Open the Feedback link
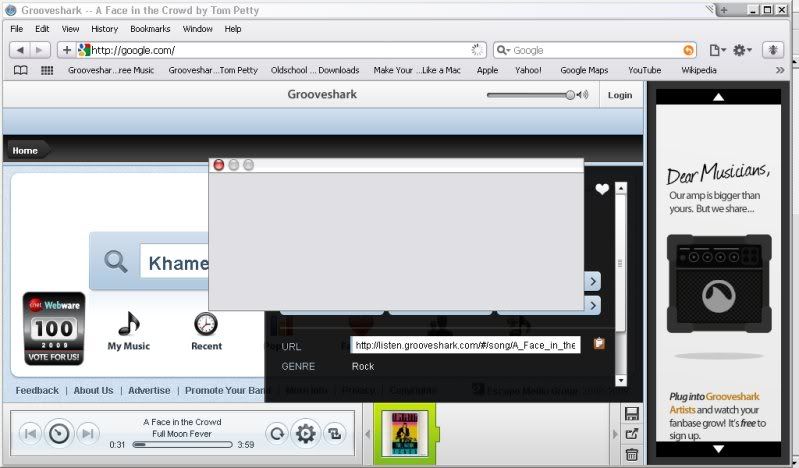799x468 pixels. pyautogui.click(x=37, y=391)
